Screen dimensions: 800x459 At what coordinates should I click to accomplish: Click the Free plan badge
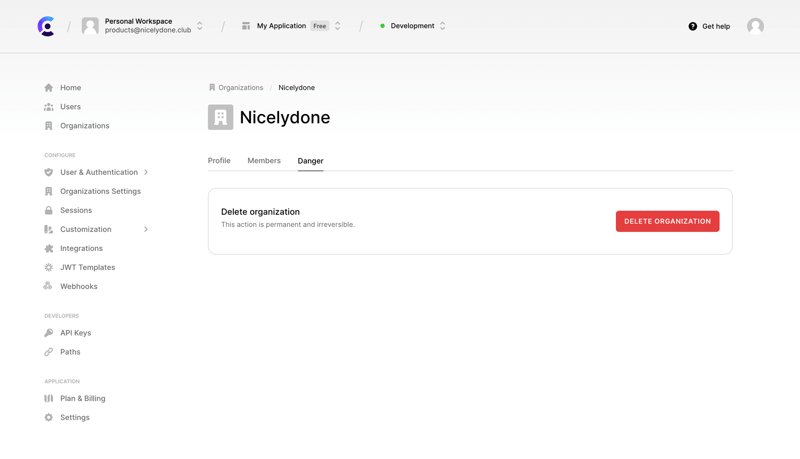[x=320, y=26]
